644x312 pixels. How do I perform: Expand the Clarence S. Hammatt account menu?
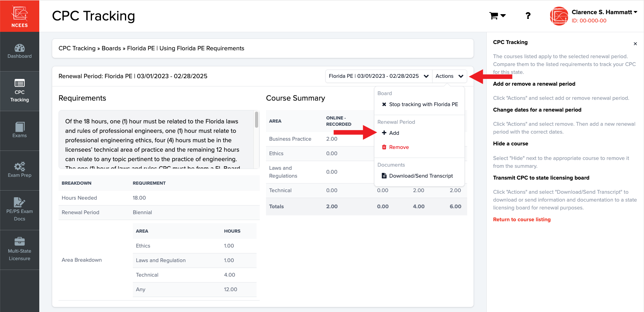(604, 12)
